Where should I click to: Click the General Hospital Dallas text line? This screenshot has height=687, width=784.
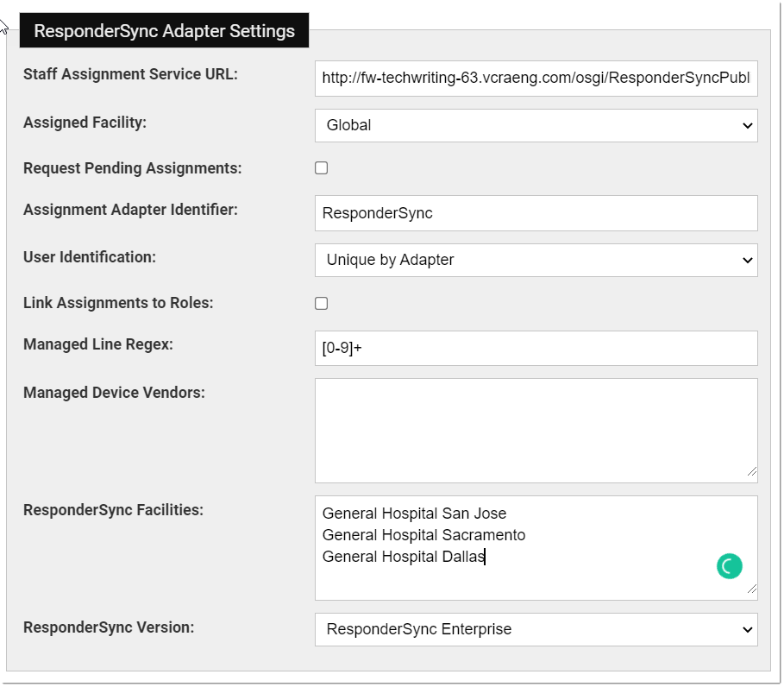click(404, 557)
